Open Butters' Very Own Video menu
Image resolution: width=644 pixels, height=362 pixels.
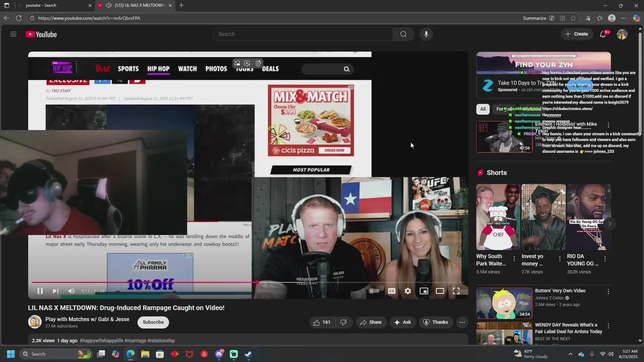608,292
